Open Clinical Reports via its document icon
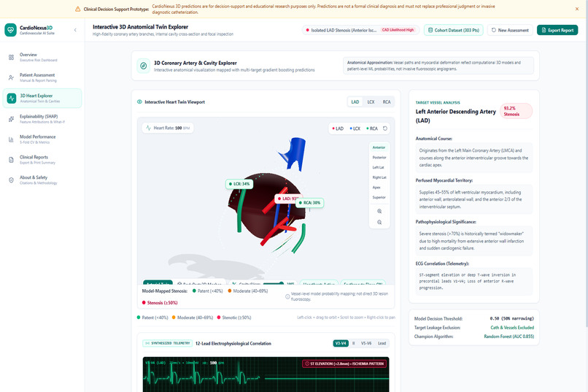 coord(11,160)
